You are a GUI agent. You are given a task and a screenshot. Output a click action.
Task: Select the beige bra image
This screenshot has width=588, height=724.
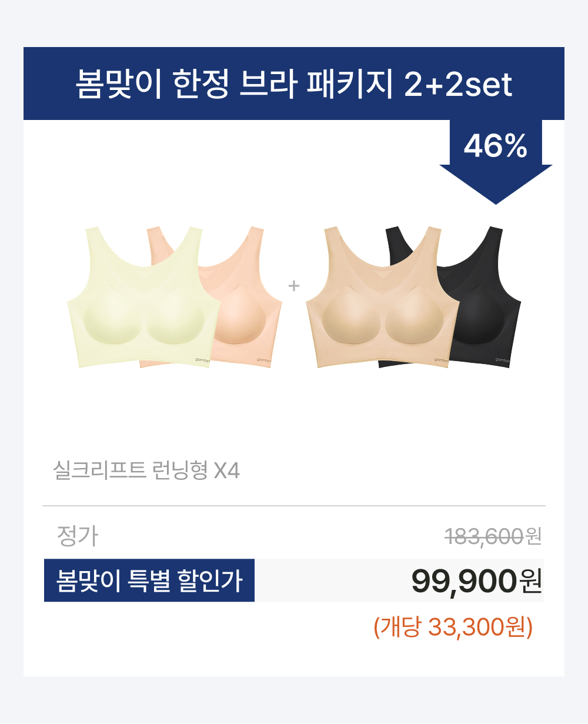[x=382, y=297]
